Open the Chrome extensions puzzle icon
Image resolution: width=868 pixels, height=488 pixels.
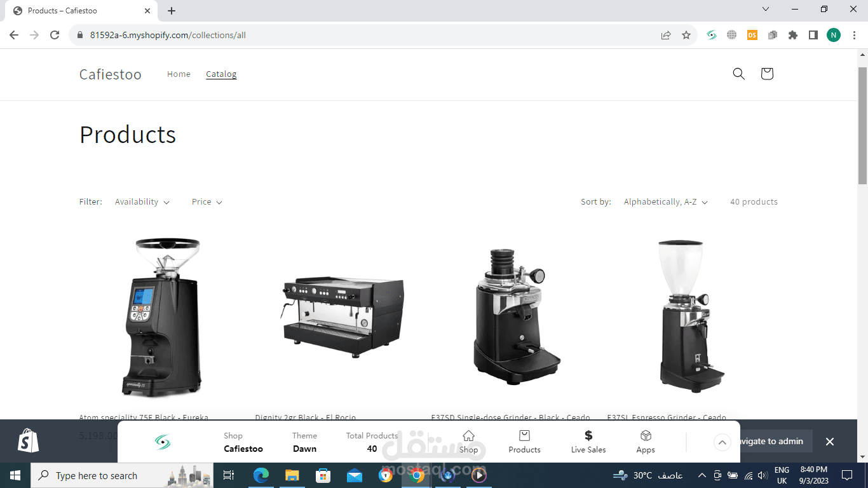tap(793, 35)
